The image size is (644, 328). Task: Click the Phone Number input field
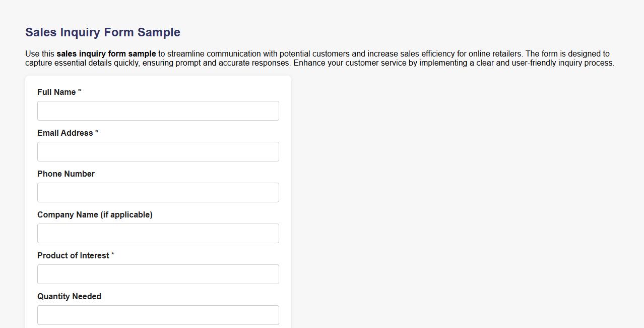(158, 192)
